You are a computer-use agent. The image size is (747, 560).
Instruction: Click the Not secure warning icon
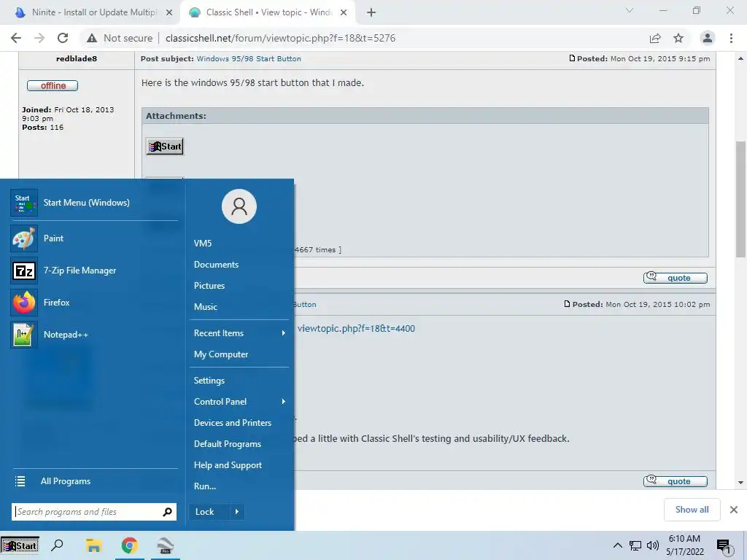92,38
